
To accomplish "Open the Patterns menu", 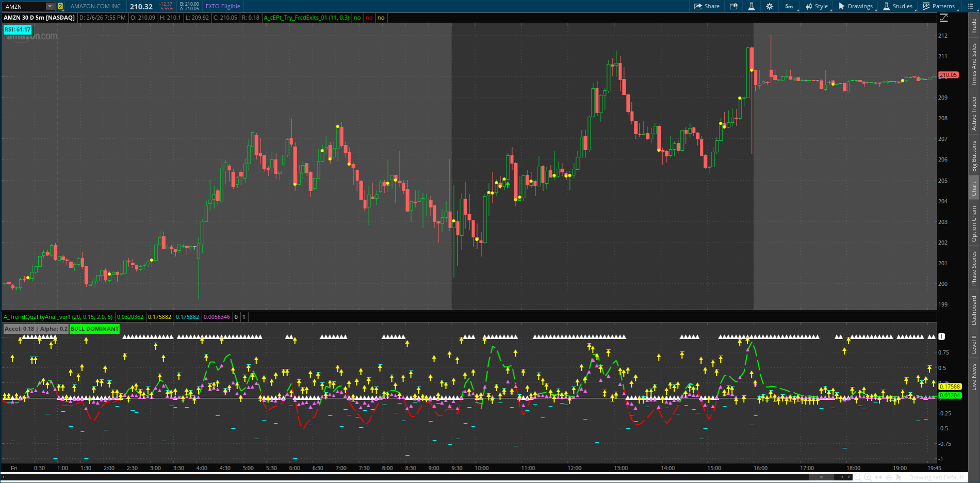I will (939, 6).
